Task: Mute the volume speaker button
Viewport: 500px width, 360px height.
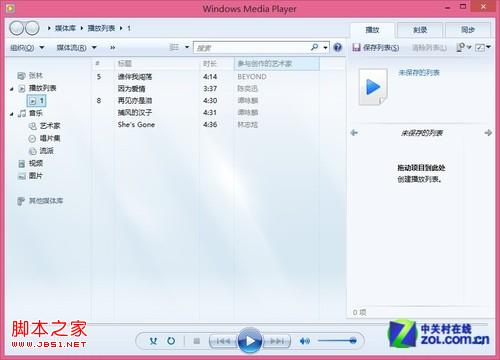Action: [305, 341]
